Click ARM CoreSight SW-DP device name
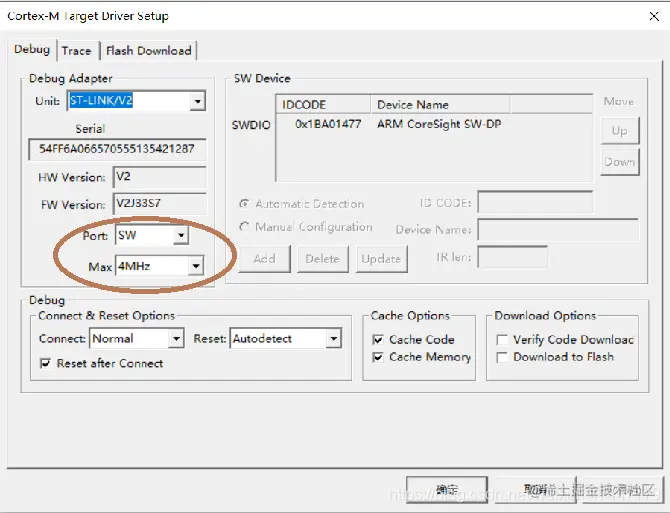The width and height of the screenshot is (670, 513). (x=439, y=124)
